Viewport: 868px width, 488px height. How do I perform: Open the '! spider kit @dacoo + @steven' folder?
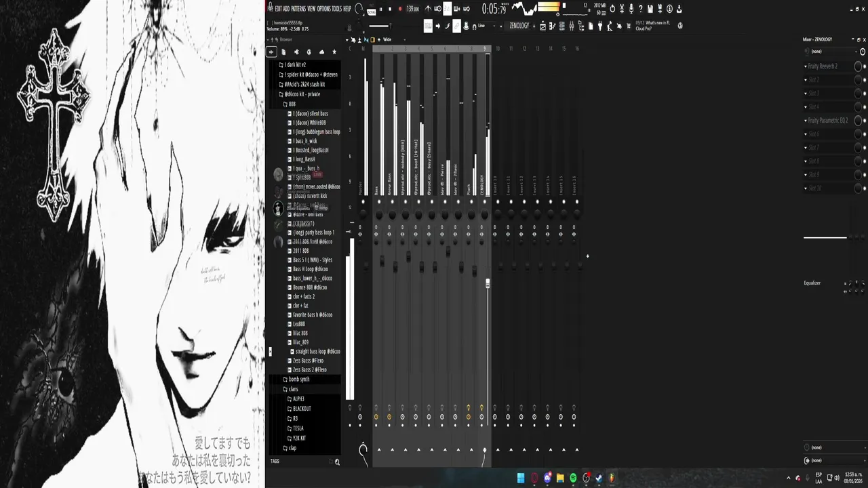coord(309,75)
